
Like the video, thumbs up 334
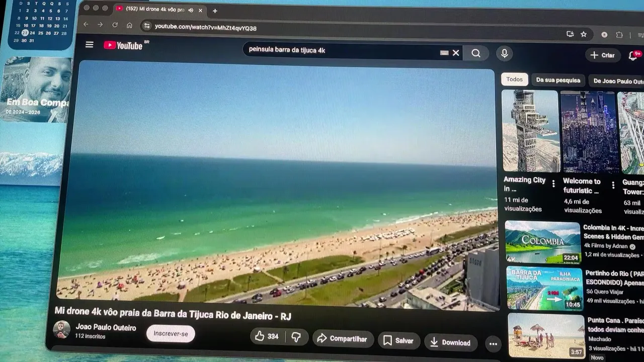point(267,336)
